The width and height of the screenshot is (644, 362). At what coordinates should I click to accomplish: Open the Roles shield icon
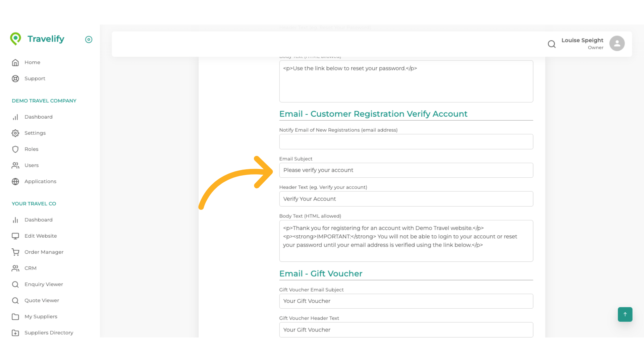coord(15,149)
